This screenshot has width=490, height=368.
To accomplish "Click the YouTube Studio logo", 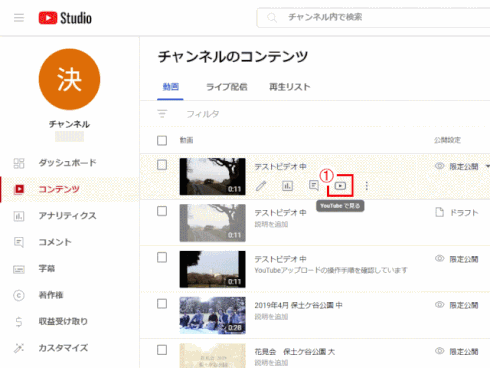I will [65, 18].
